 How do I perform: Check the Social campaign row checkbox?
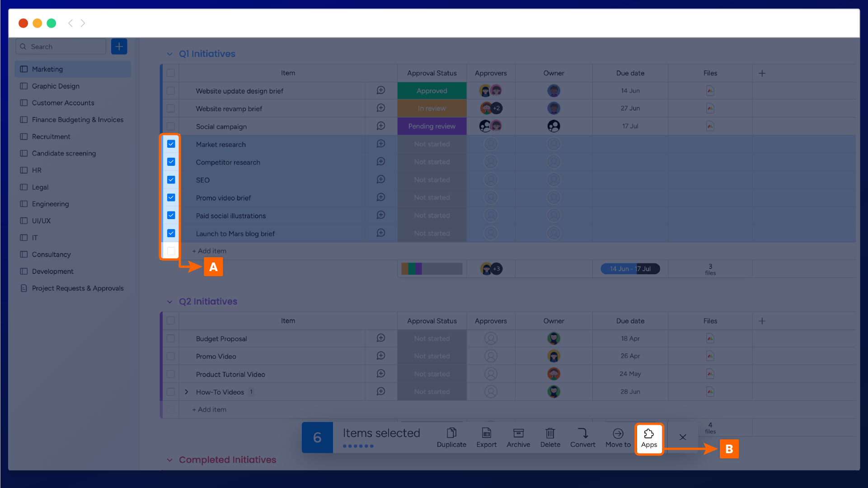pyautogui.click(x=171, y=127)
